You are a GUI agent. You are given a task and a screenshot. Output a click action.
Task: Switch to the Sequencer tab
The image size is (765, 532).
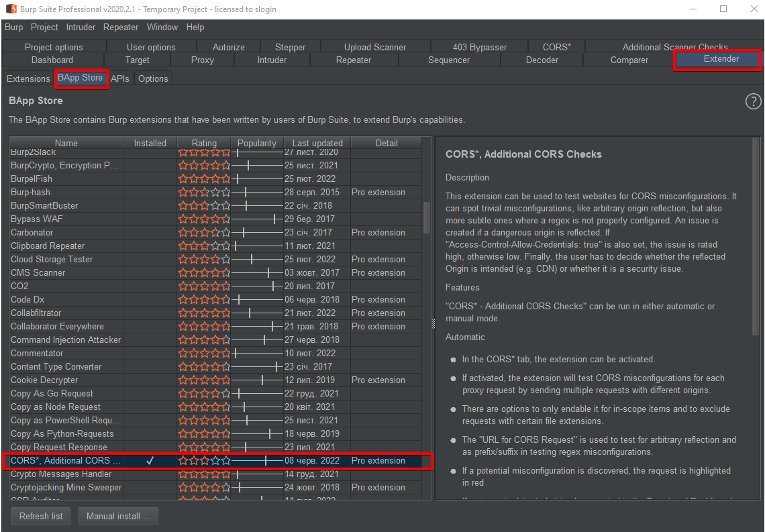pyautogui.click(x=449, y=60)
